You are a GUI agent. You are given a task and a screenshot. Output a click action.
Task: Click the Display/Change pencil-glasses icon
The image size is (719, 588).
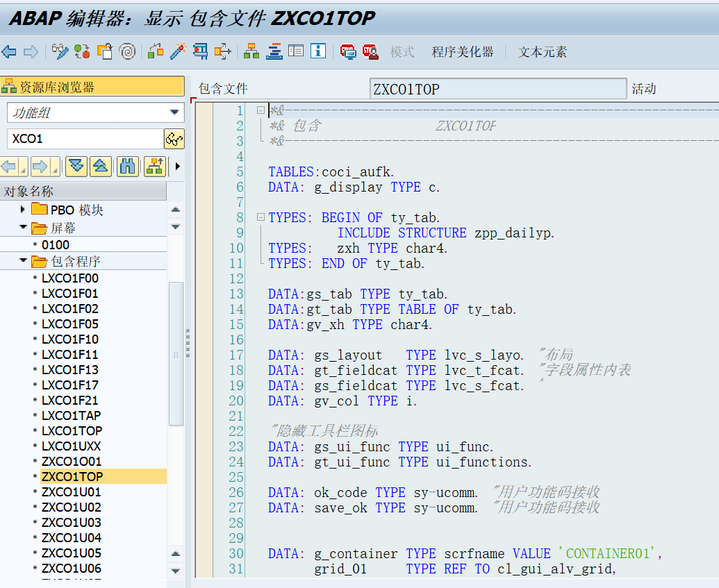(60, 51)
